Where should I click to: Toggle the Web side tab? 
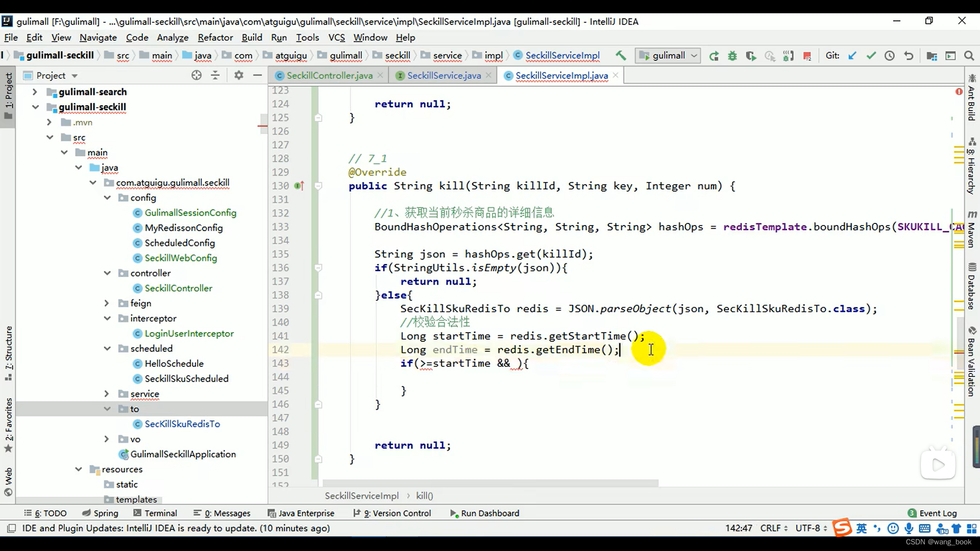(x=8, y=482)
